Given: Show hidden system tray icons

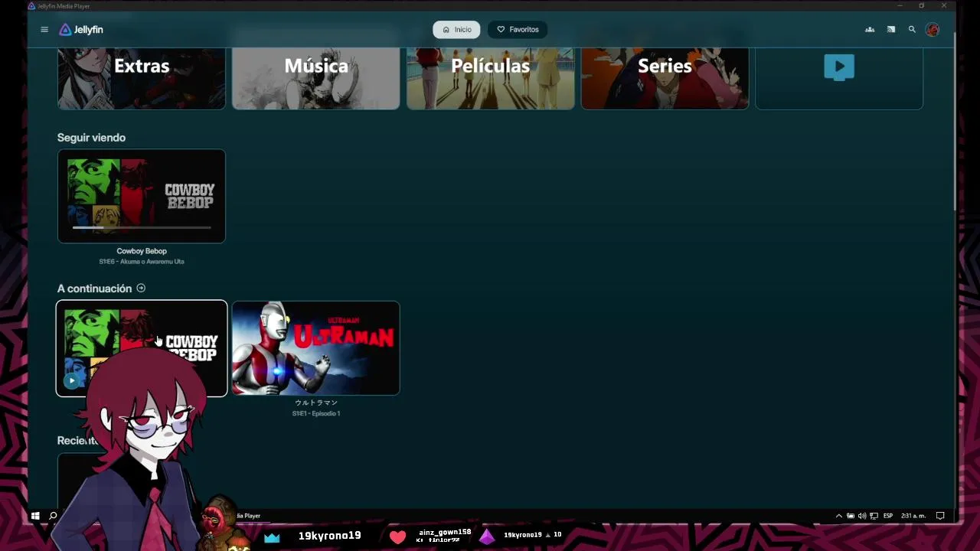Looking at the screenshot, I should (838, 516).
